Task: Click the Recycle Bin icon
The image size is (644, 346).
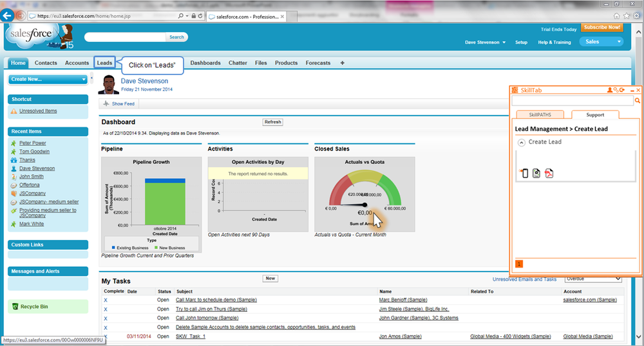Action: (15, 306)
